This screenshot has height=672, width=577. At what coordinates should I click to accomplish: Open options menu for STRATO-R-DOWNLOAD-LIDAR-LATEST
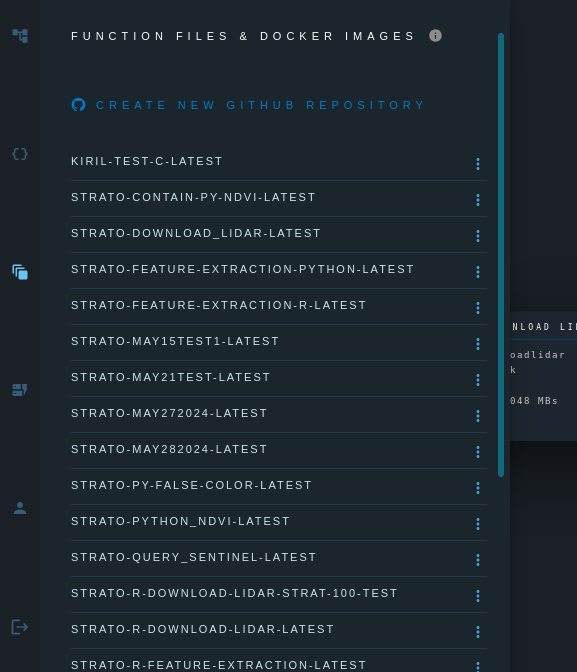click(x=478, y=632)
